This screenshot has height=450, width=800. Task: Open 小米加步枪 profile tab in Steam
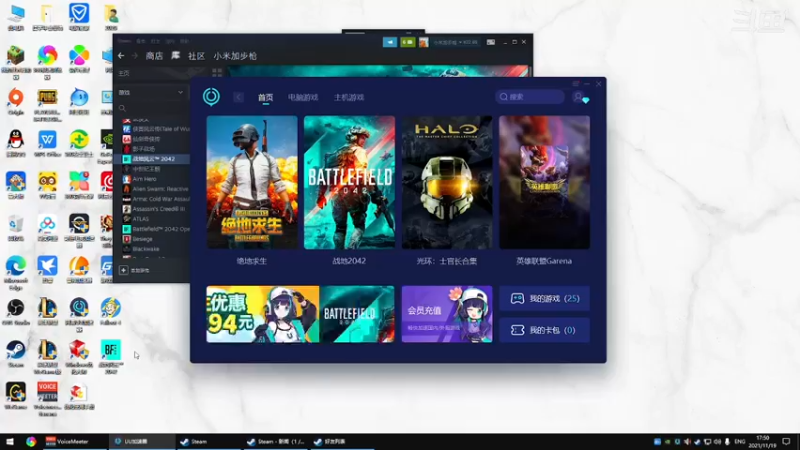pyautogui.click(x=235, y=56)
